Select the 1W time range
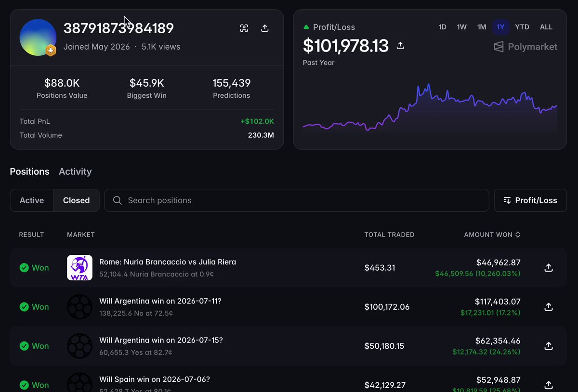Viewport: 578px width, 392px height. (x=462, y=27)
